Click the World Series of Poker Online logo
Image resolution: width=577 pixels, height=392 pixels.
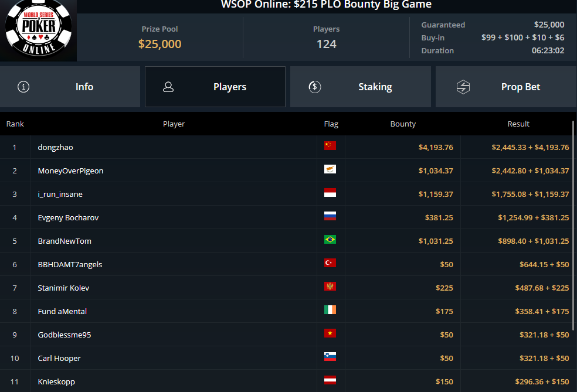click(x=38, y=30)
